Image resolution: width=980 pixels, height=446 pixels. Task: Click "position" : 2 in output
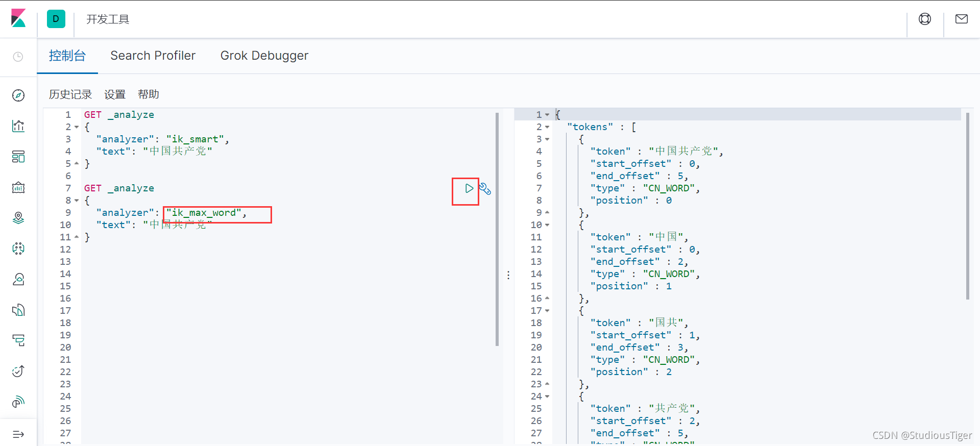[x=631, y=372]
